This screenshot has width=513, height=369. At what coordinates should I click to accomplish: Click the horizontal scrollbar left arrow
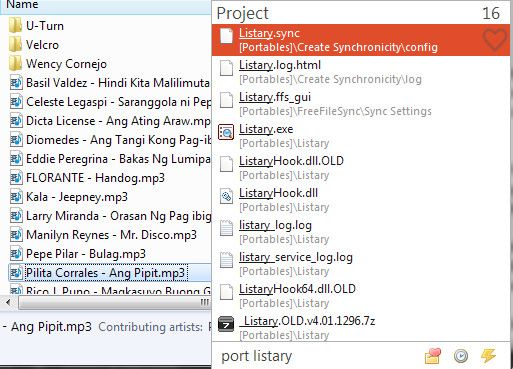[x=8, y=303]
